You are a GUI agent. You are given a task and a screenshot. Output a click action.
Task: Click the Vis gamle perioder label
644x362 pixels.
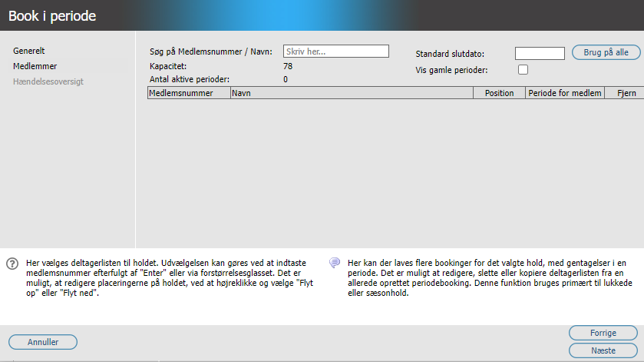point(451,70)
